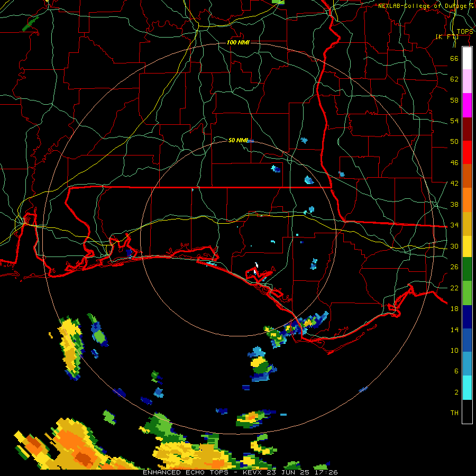This screenshot has height=476, width=476.
Task: Select the dark green legend swatch
Action: (467, 269)
